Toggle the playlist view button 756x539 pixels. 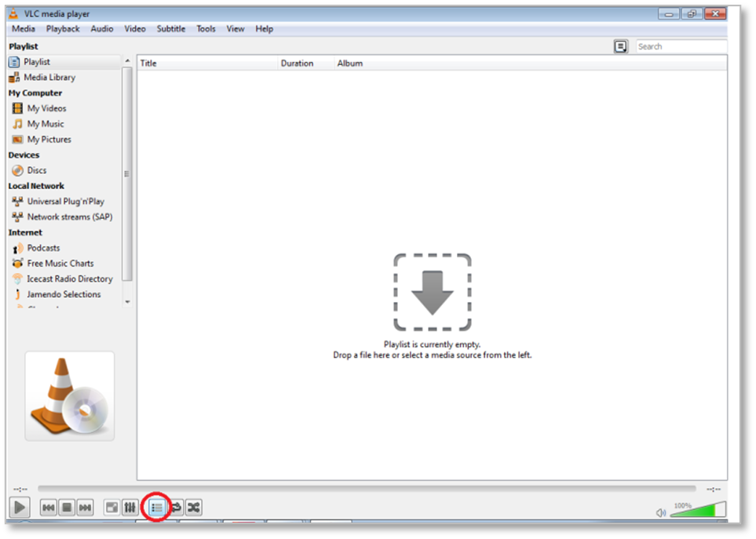pos(157,508)
